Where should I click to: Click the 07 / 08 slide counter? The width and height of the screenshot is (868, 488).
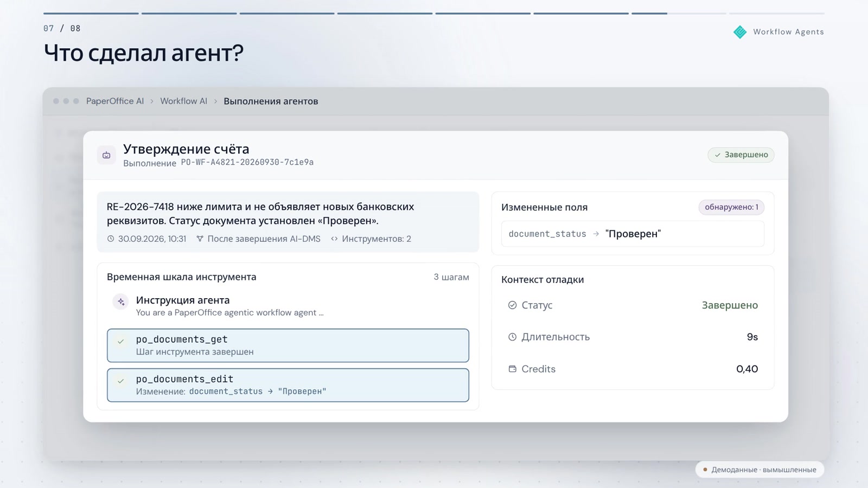[62, 28]
